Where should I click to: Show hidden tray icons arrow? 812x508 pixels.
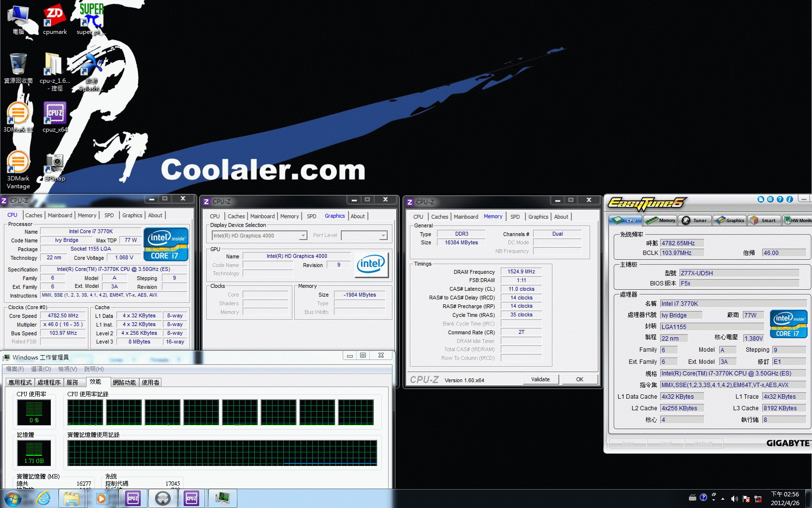(x=723, y=499)
